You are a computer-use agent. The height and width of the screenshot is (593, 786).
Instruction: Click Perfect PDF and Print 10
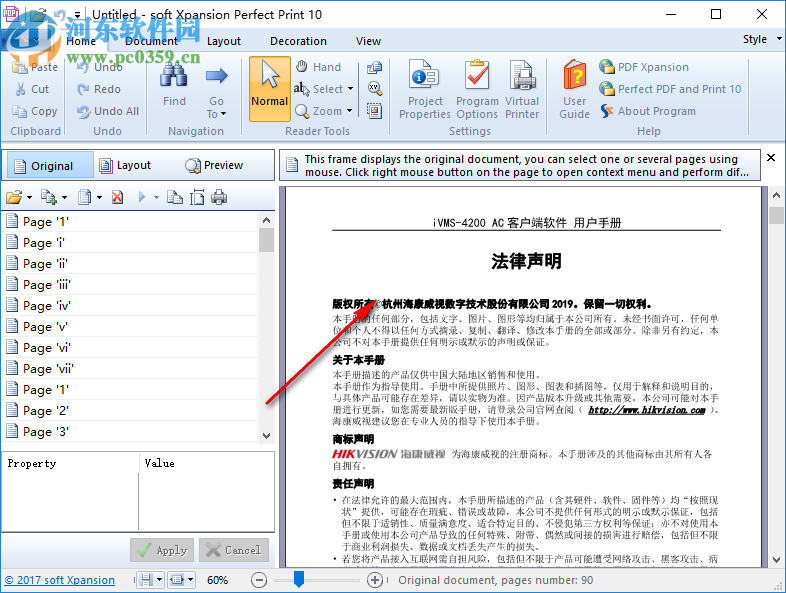click(670, 89)
